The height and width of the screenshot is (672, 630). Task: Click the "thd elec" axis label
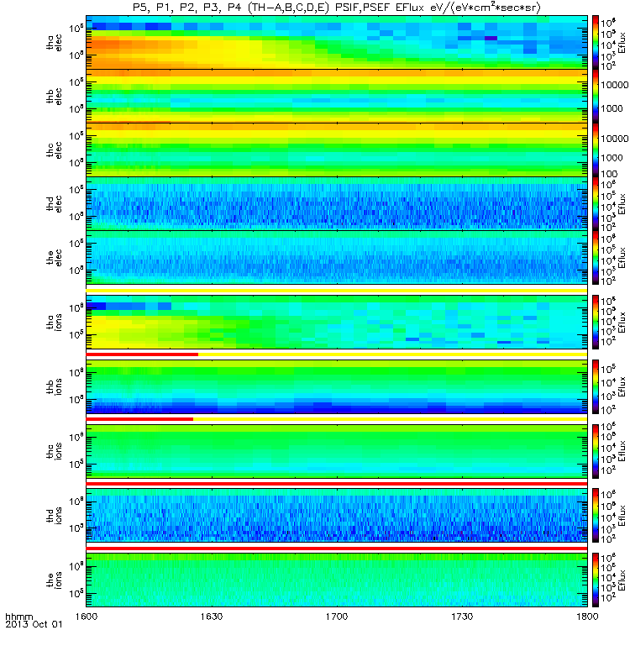[54, 203]
